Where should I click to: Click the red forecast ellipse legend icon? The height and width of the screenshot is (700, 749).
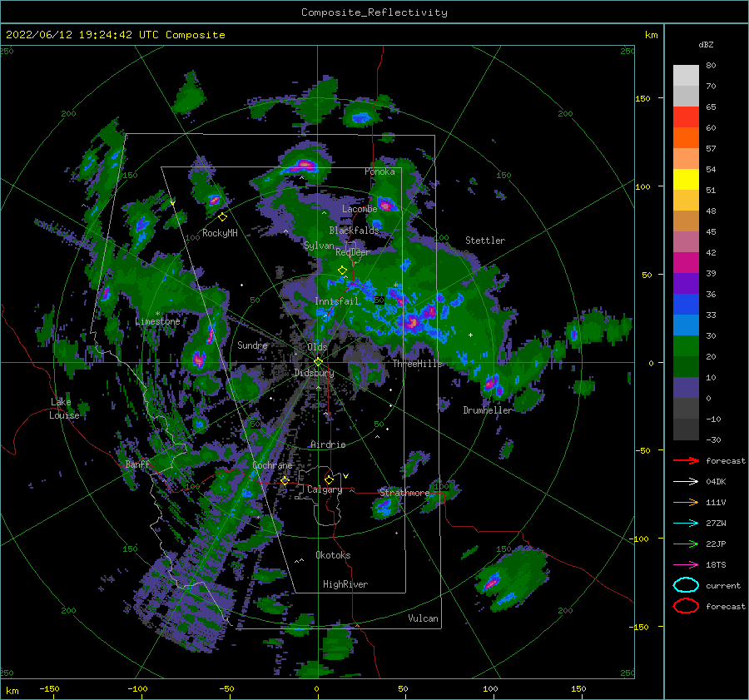pyautogui.click(x=686, y=606)
